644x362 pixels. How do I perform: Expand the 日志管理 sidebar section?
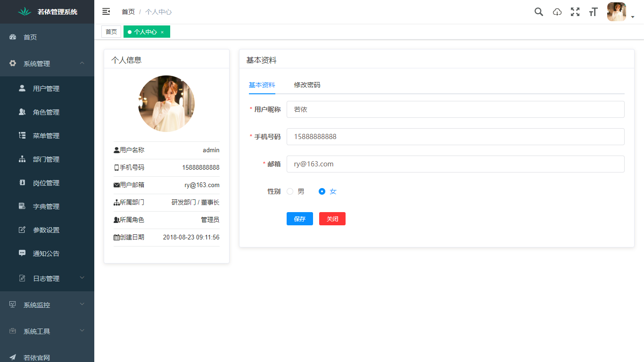coord(47,278)
